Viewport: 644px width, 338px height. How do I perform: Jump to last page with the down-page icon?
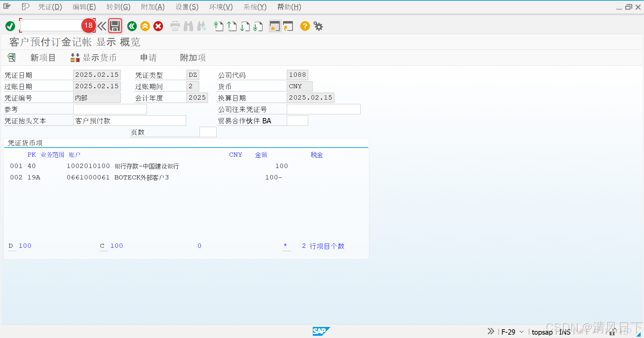258,26
